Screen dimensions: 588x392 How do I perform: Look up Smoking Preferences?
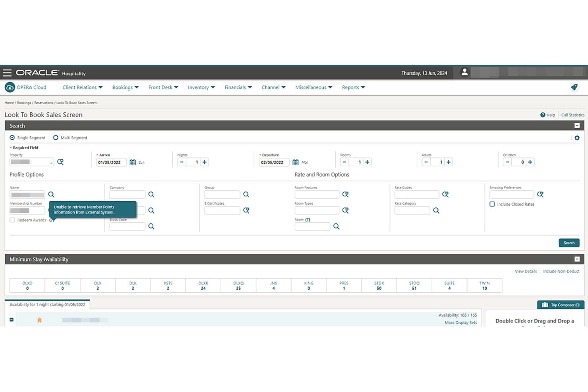(540, 195)
